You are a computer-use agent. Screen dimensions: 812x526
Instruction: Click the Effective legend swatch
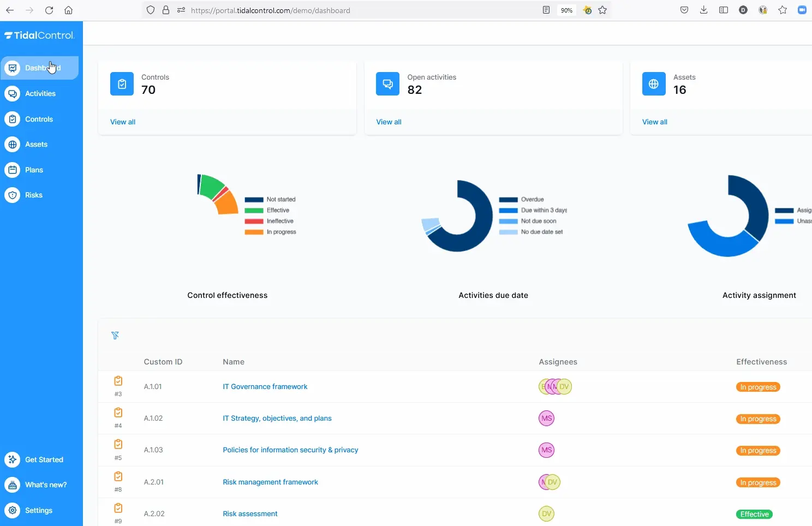tap(254, 211)
